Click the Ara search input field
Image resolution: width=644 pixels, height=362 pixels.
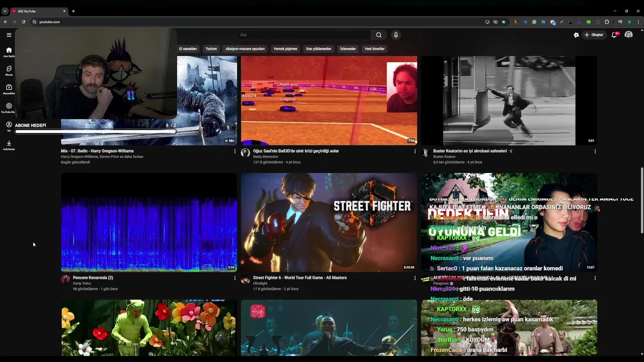pos(303,35)
